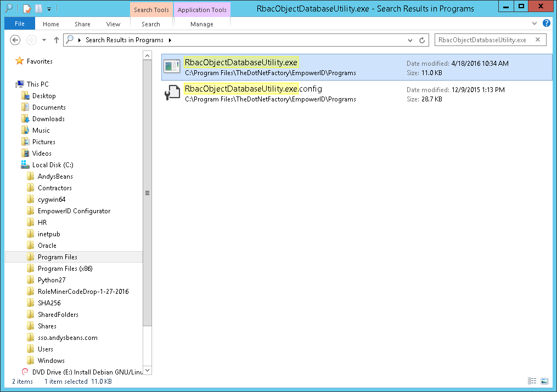
Task: Select the details view icon in status bar
Action: [532, 381]
